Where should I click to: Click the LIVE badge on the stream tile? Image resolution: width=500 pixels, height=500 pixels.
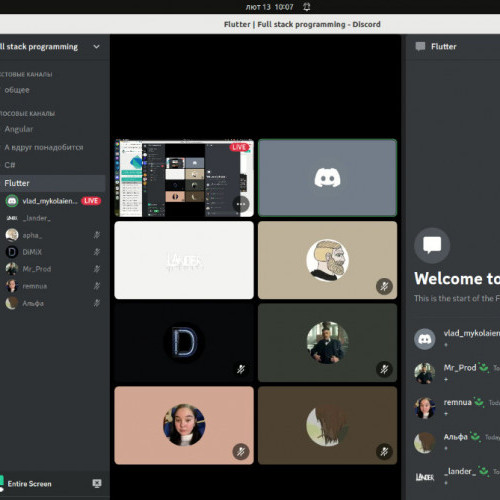(x=239, y=147)
